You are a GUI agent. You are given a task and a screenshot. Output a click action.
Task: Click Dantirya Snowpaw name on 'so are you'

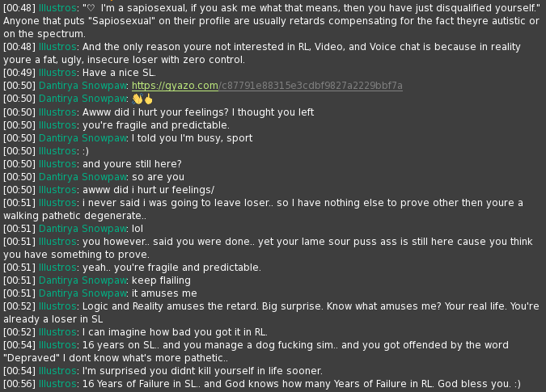point(83,177)
